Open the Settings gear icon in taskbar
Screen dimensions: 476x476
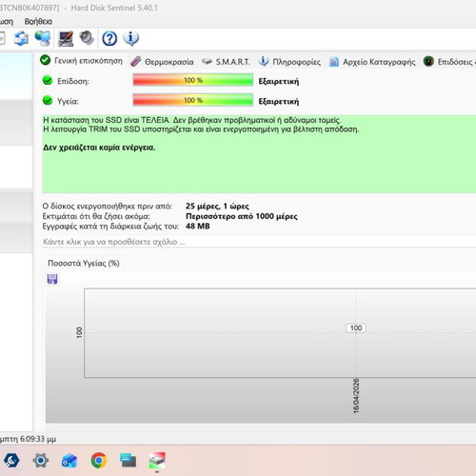41,460
